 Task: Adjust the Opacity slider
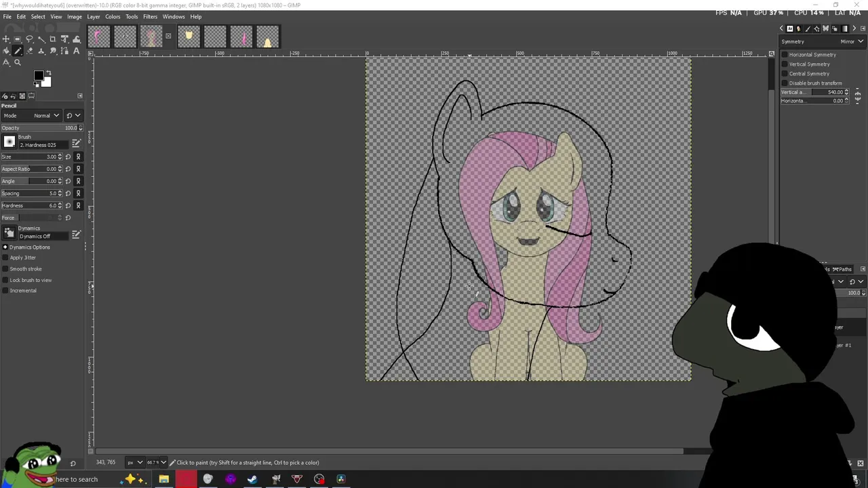point(41,128)
